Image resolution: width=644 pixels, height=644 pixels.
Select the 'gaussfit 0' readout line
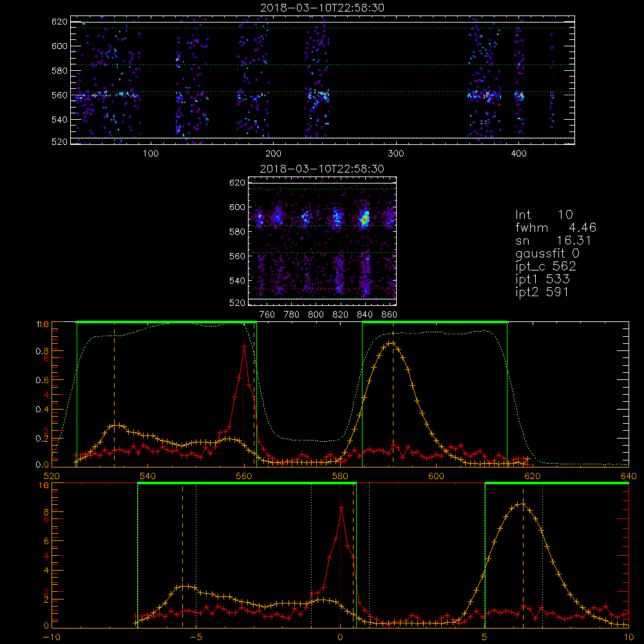click(x=547, y=253)
